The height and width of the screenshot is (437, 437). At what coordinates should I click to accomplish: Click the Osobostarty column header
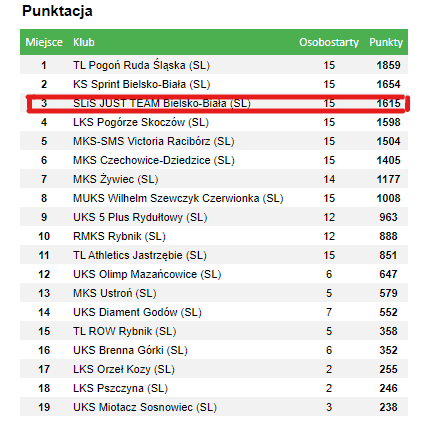click(x=329, y=42)
